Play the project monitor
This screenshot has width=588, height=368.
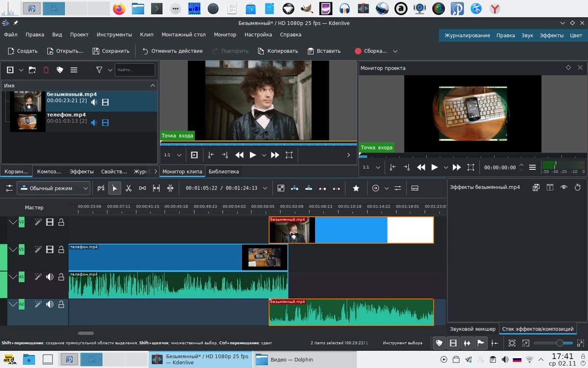pos(434,167)
